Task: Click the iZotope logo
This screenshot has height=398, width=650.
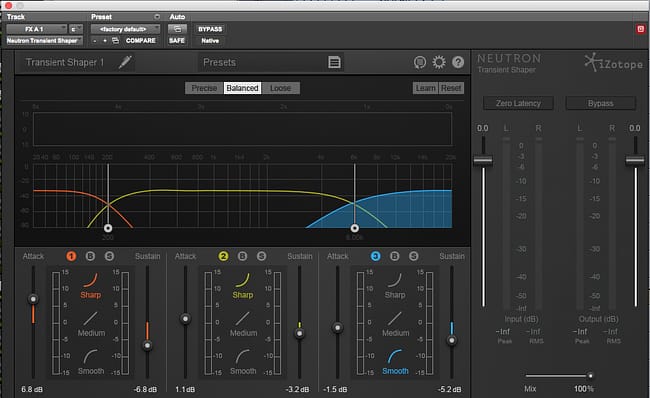Action: click(614, 63)
